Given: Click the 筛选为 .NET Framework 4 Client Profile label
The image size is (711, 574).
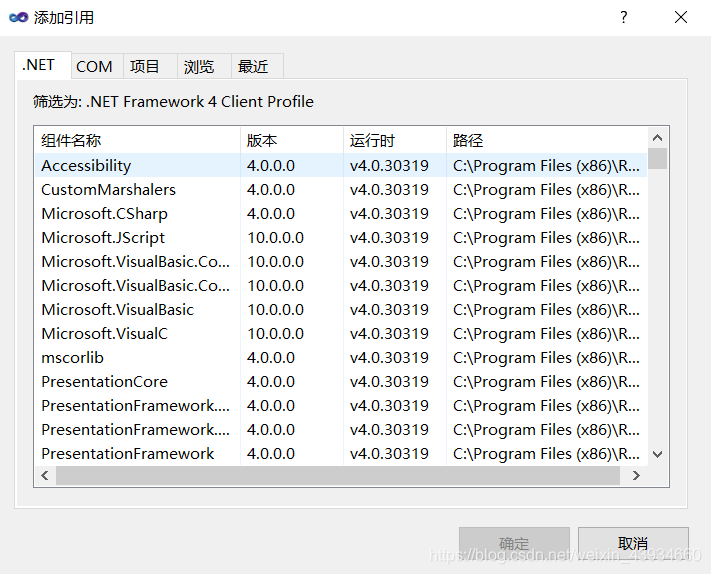Looking at the screenshot, I should click(x=173, y=102).
